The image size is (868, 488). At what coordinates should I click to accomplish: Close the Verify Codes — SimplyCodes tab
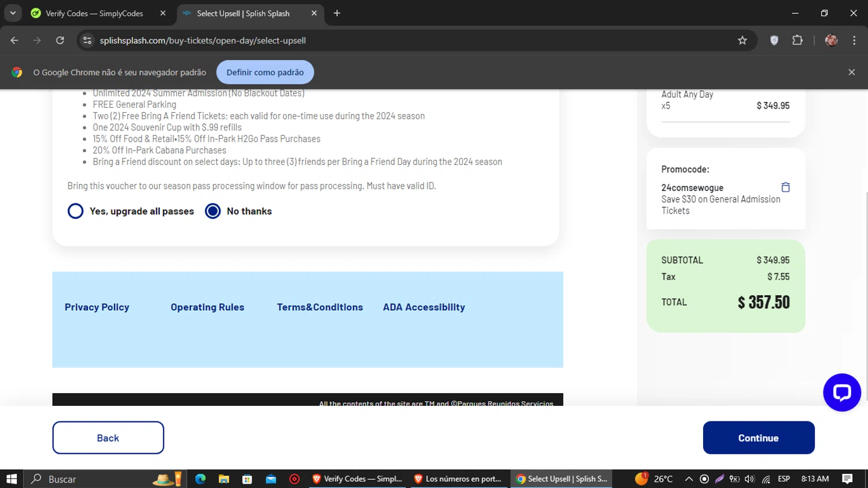click(x=163, y=13)
